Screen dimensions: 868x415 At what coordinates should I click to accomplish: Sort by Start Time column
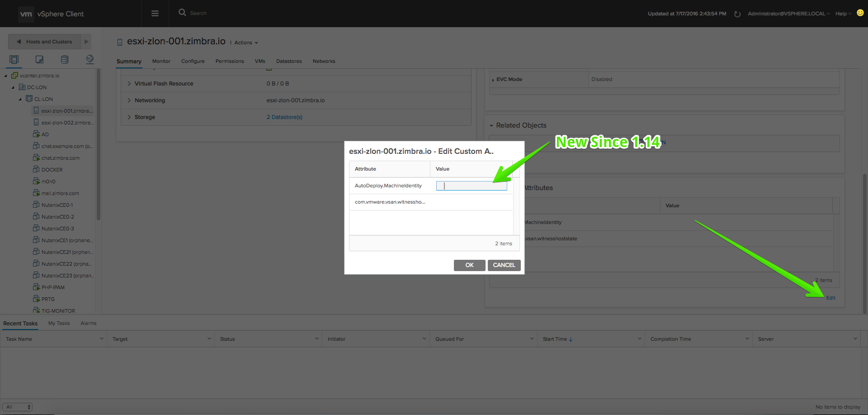(557, 339)
